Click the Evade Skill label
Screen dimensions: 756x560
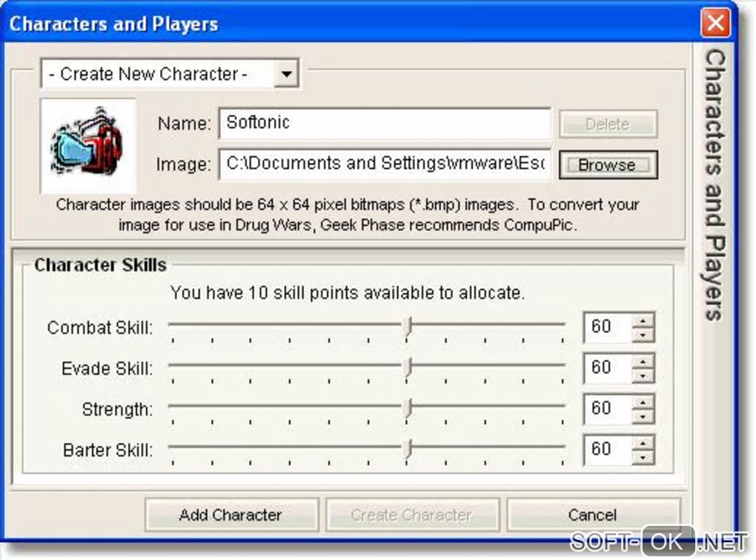(x=107, y=369)
